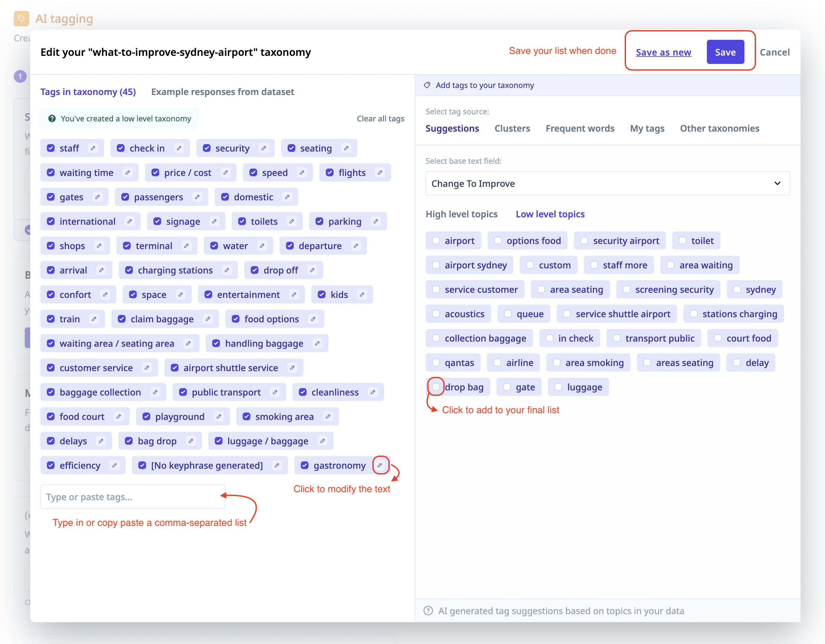Image resolution: width=825 pixels, height=644 pixels.
Task: Open the 'Change To Improve' base field dropdown
Action: pyautogui.click(x=607, y=184)
